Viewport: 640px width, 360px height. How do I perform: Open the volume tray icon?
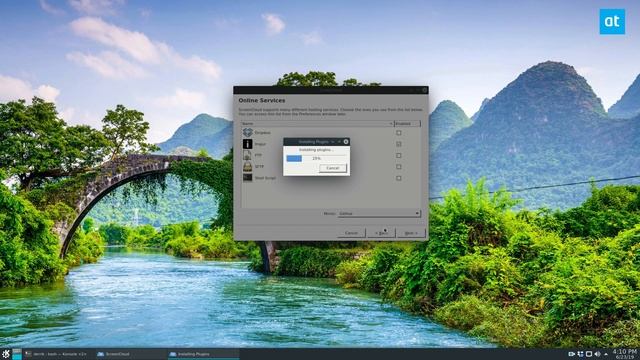click(x=598, y=354)
